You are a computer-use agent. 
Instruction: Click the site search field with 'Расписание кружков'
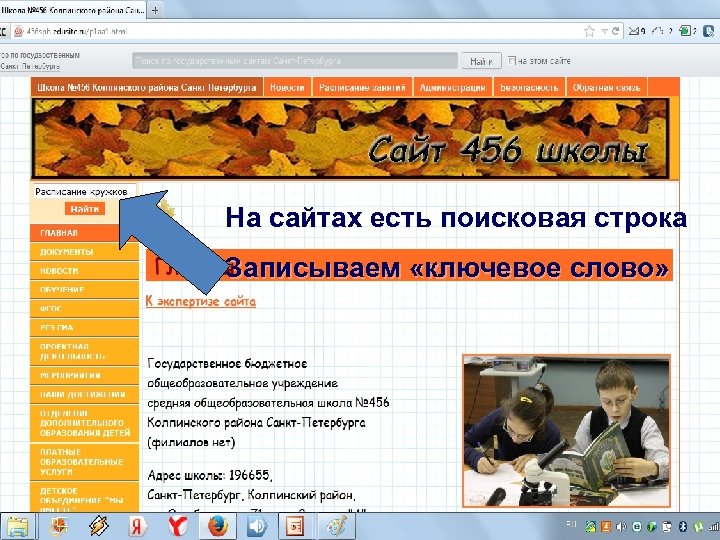84,192
